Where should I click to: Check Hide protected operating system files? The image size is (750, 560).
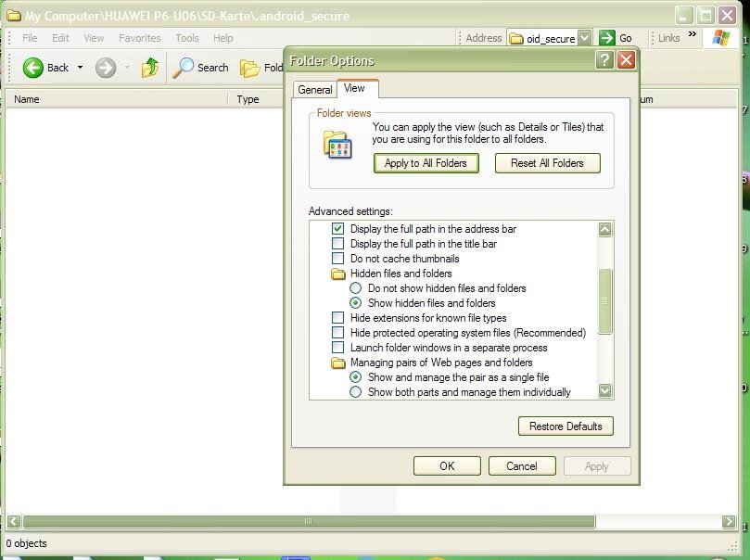coord(337,332)
